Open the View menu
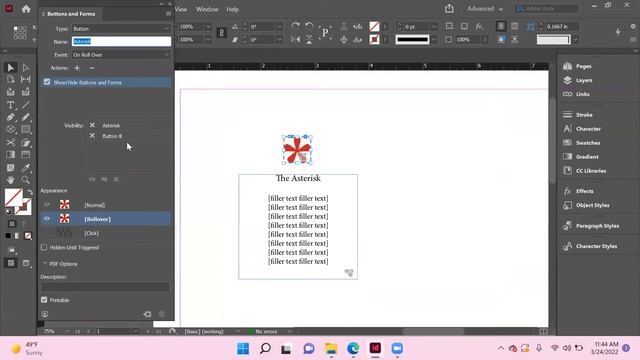The image size is (640, 360). tap(181, 9)
